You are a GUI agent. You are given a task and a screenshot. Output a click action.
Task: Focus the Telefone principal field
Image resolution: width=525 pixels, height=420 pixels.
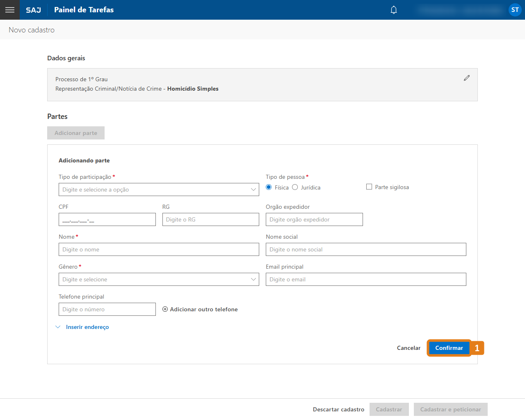(x=107, y=309)
